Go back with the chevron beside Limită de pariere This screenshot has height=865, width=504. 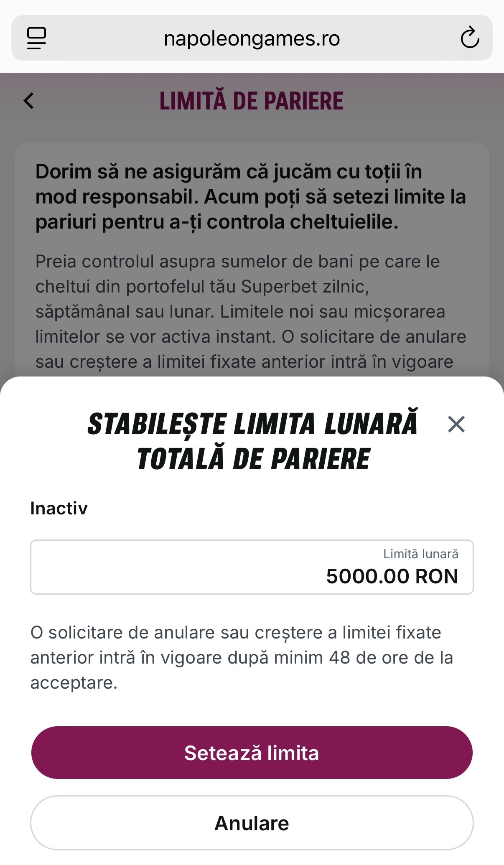[x=29, y=101]
